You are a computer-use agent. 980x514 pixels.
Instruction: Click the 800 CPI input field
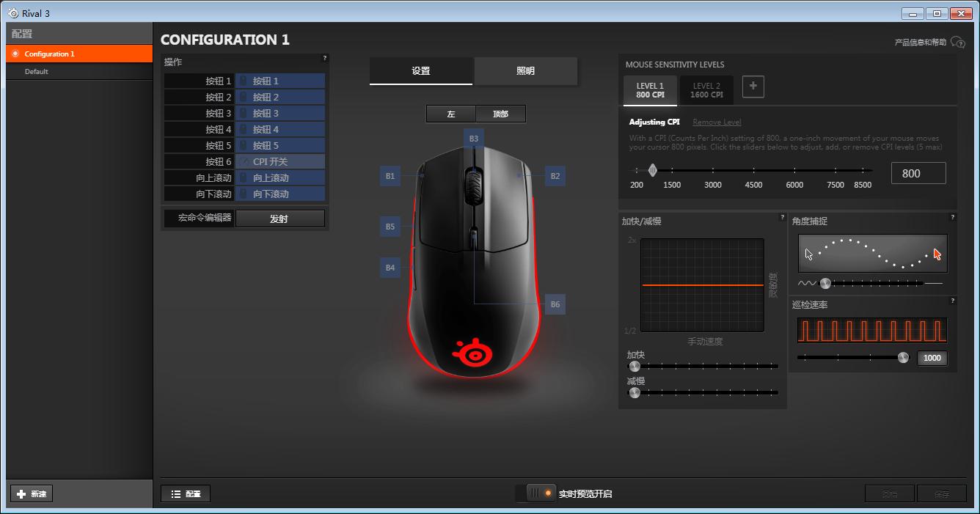[918, 172]
